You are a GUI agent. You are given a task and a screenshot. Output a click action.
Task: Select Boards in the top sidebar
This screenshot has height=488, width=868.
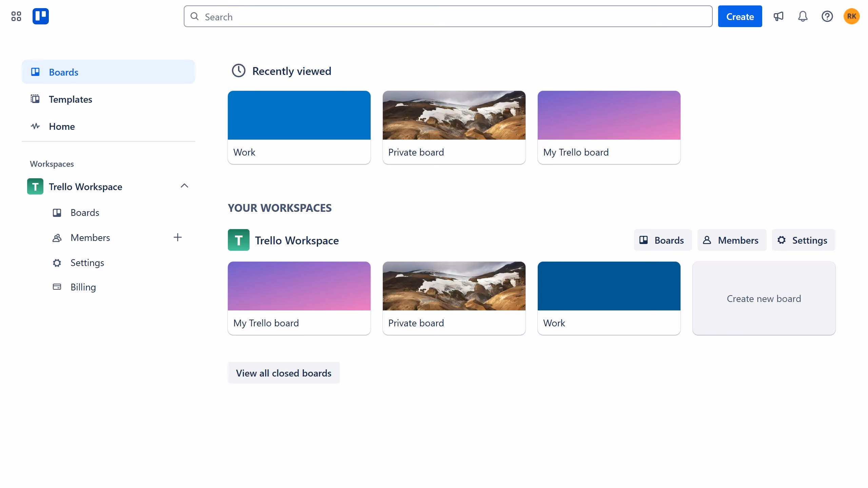coord(108,72)
